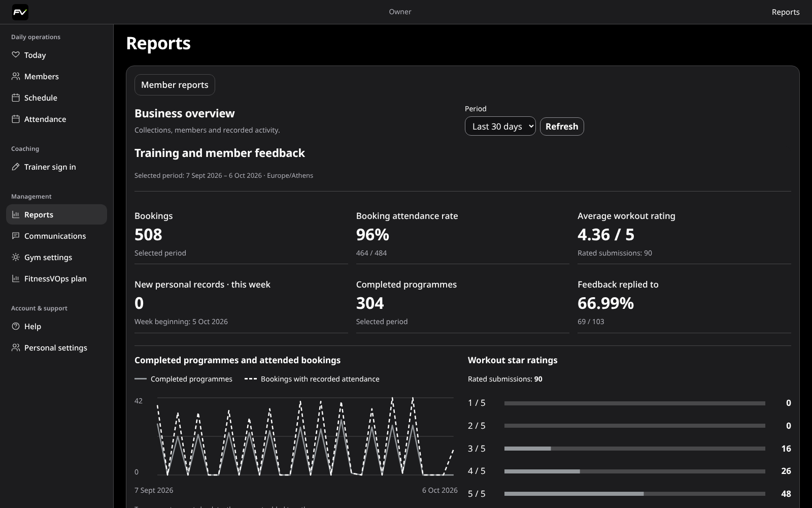Image resolution: width=812 pixels, height=508 pixels.
Task: Click the Owner label in the top bar
Action: [400, 12]
